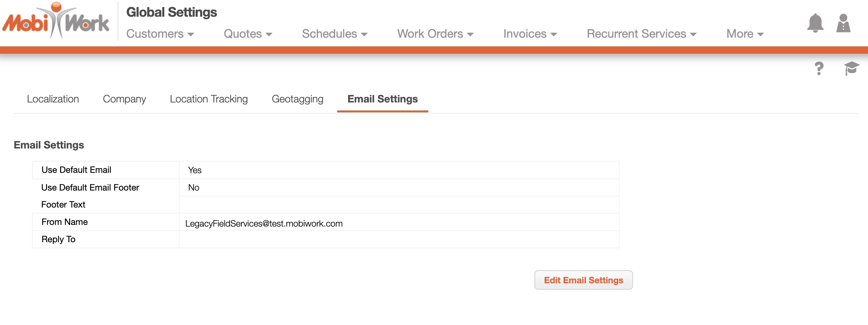The width and height of the screenshot is (868, 325).
Task: Open the Geotagging tab
Action: coord(297,99)
